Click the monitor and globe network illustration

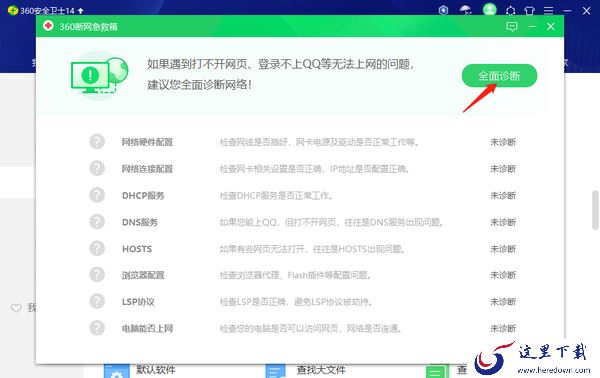point(99,75)
